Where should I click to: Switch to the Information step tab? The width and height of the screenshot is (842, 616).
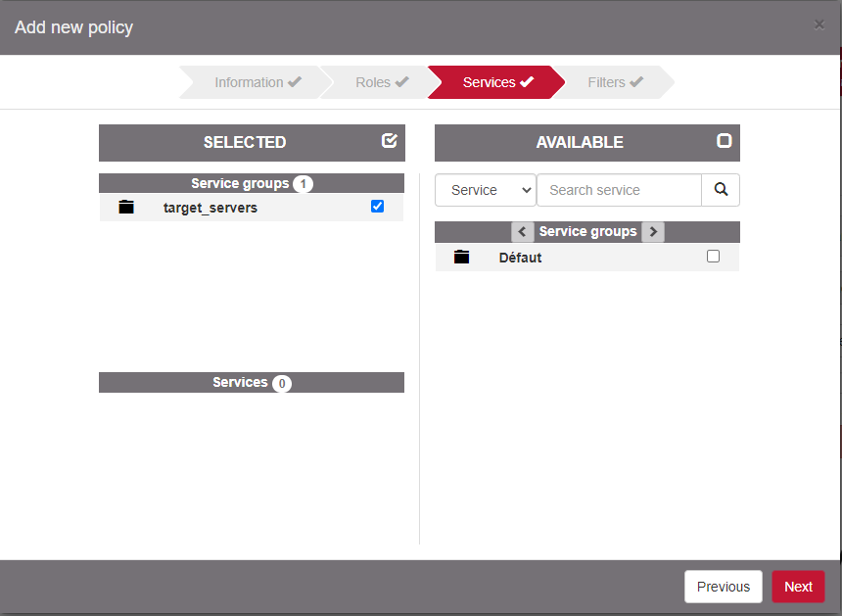point(257,82)
